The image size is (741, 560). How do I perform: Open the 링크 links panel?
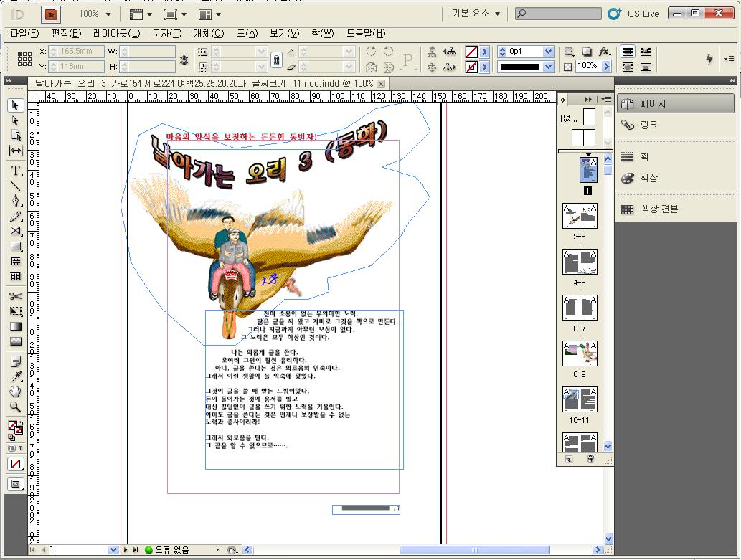point(648,125)
